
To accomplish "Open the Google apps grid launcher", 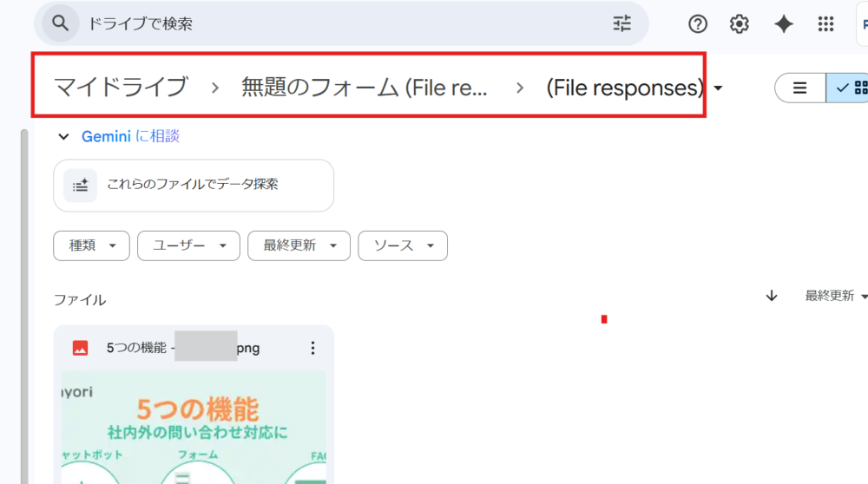I will coord(826,24).
